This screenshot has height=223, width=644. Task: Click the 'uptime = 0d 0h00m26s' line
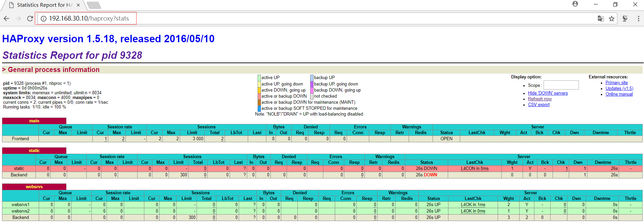coord(25,88)
